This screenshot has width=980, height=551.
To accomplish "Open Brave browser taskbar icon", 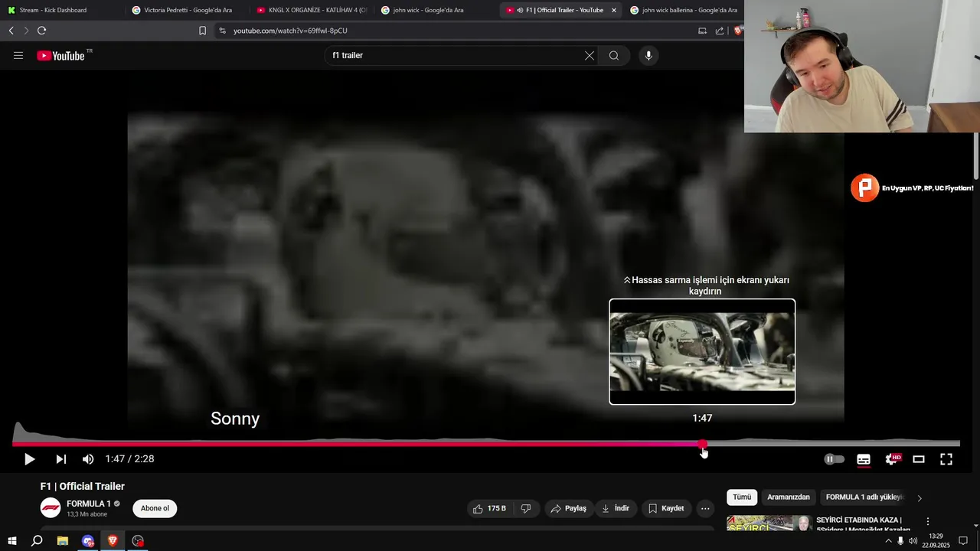I will (x=113, y=541).
